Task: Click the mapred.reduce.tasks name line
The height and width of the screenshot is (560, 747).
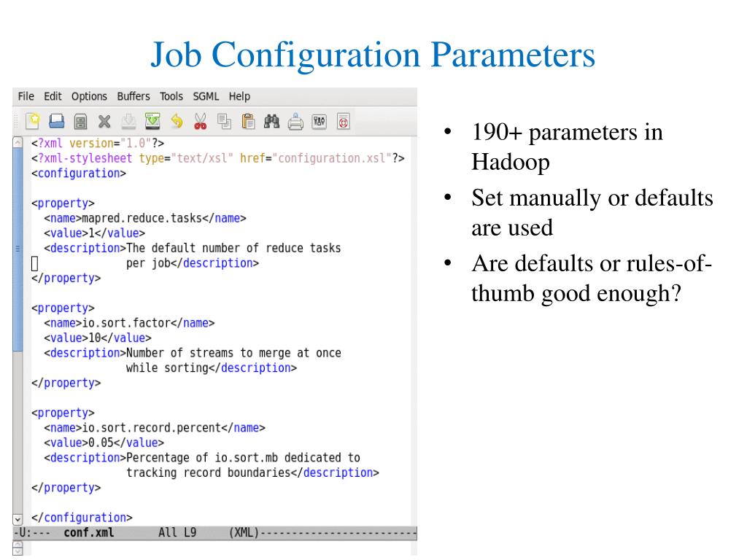Action: point(145,218)
